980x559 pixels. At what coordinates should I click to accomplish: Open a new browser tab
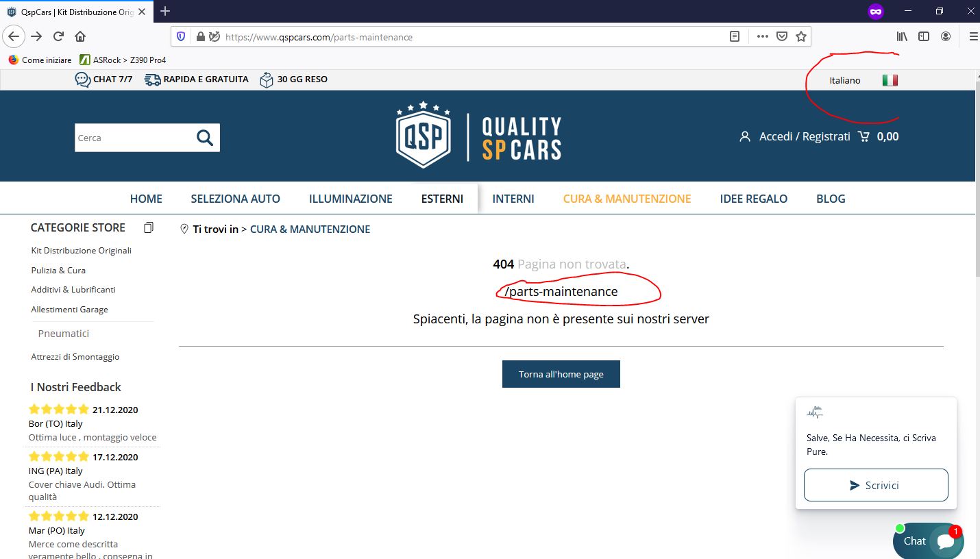coord(165,11)
